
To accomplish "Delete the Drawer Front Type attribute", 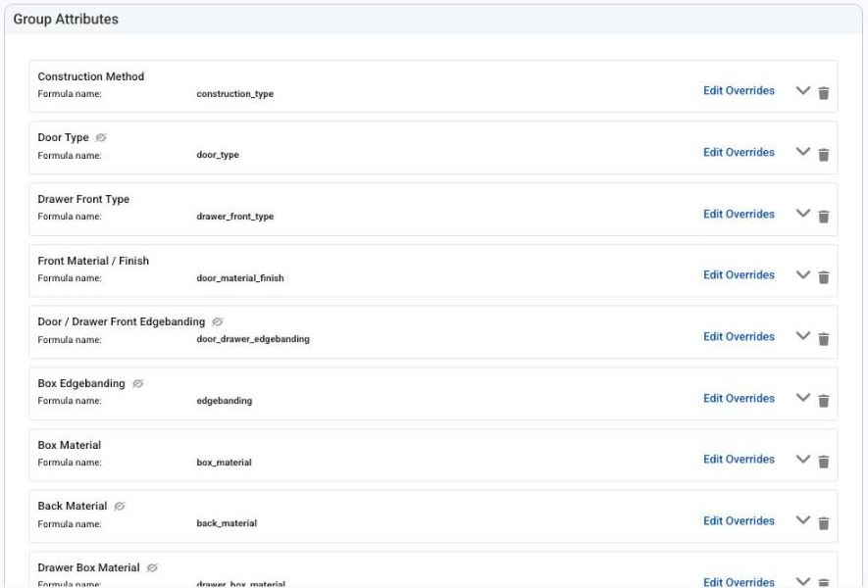I will (x=824, y=217).
